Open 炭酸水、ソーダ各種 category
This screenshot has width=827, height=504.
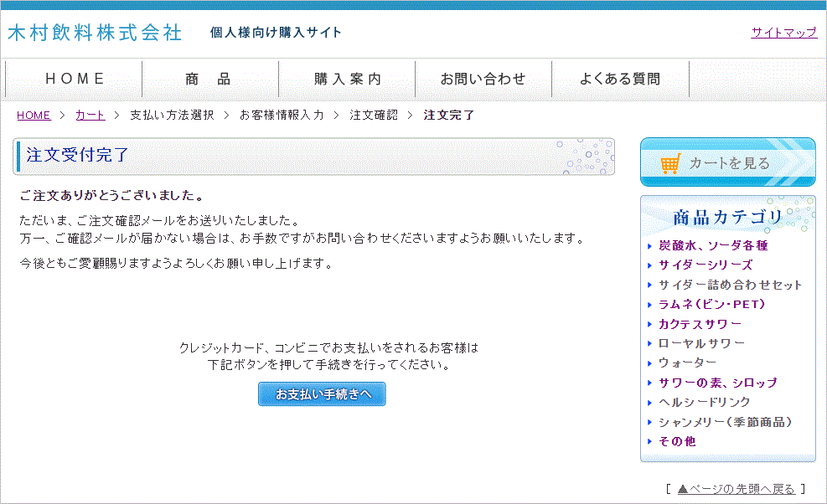click(x=712, y=246)
